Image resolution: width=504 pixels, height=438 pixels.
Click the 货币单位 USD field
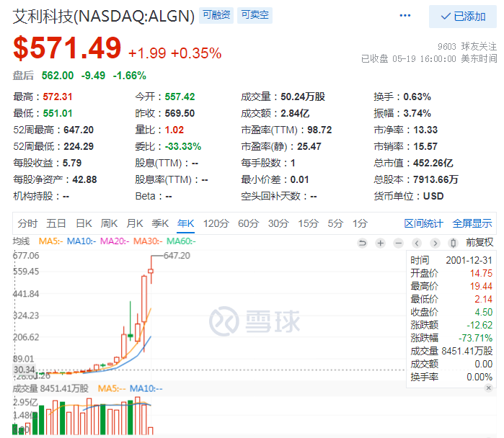click(409, 196)
